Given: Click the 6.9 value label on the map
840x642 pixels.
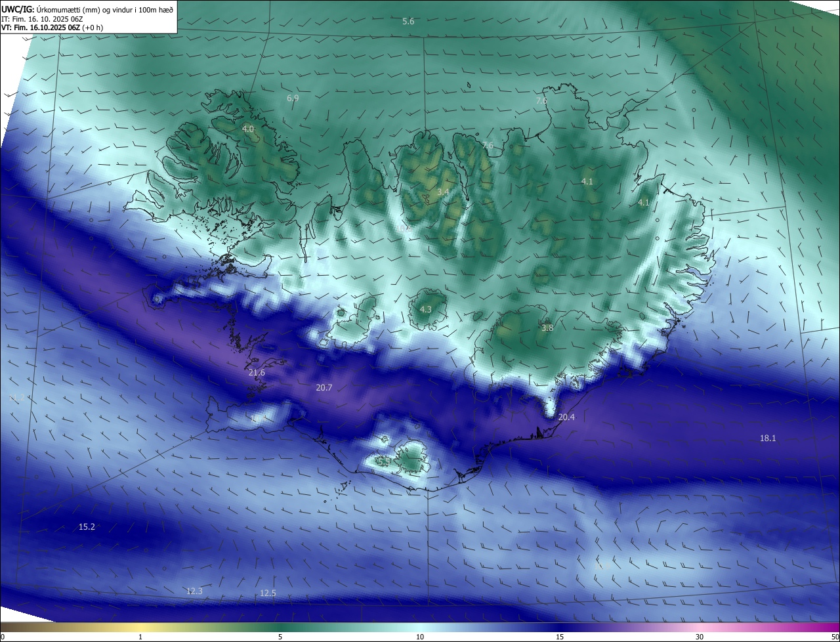Looking at the screenshot, I should [x=293, y=98].
